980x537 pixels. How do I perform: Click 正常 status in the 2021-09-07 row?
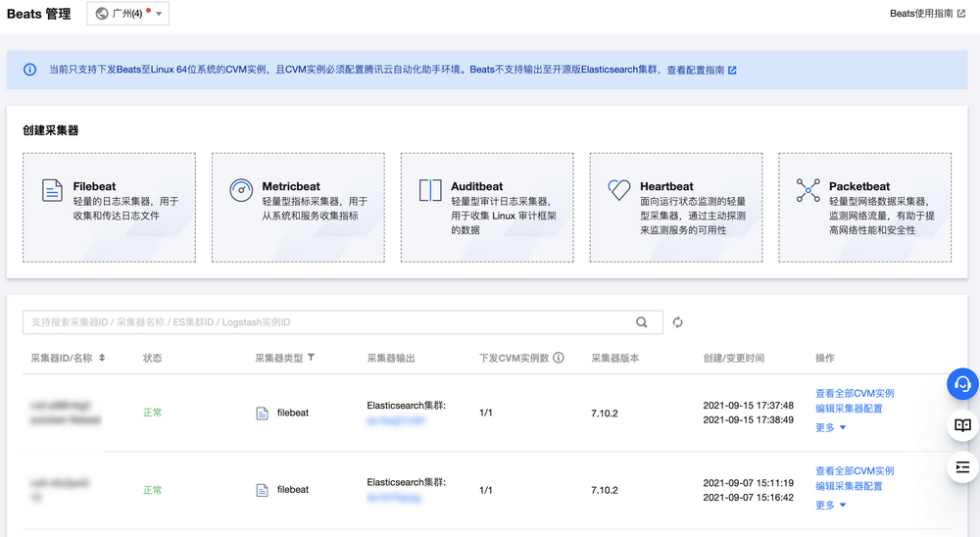tap(153, 490)
